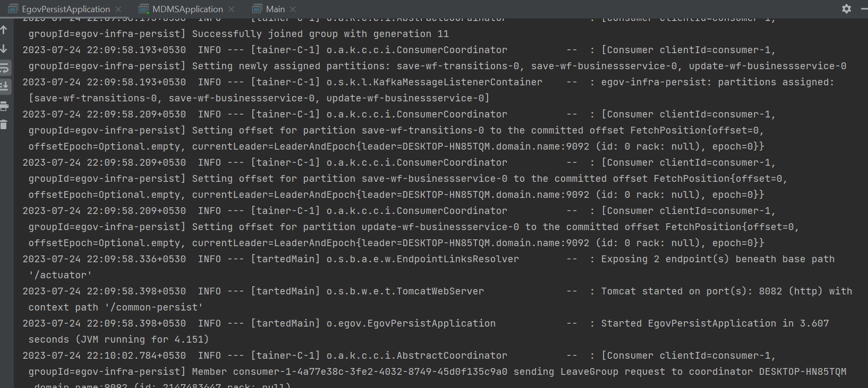
Task: Clear all console output with trash icon
Action: [4, 125]
